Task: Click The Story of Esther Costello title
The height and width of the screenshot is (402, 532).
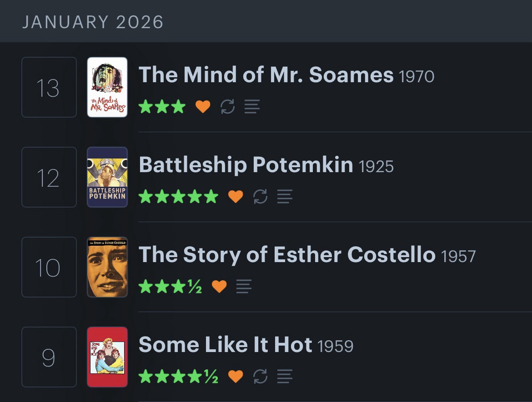Action: click(286, 255)
